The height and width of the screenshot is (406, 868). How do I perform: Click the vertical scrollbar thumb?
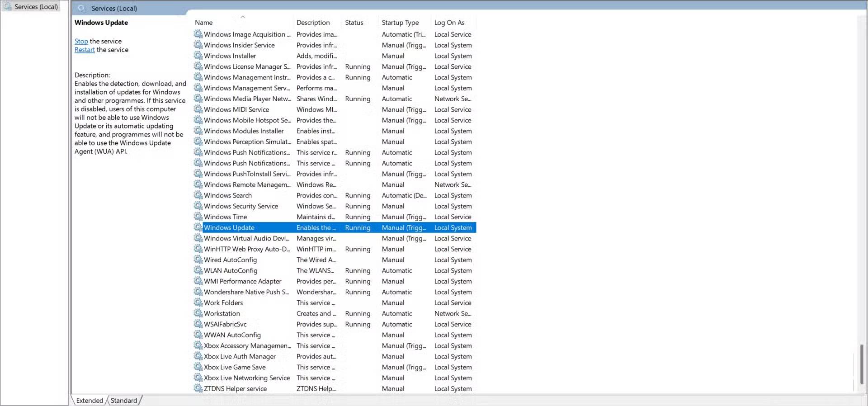862,364
